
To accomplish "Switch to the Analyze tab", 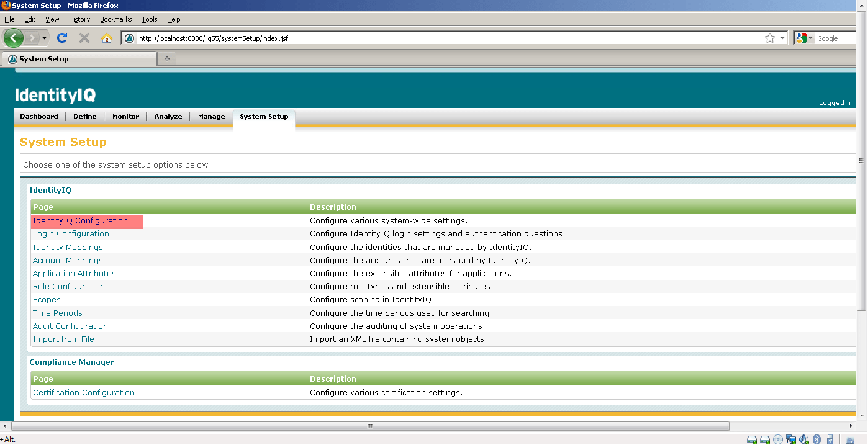I will [168, 116].
